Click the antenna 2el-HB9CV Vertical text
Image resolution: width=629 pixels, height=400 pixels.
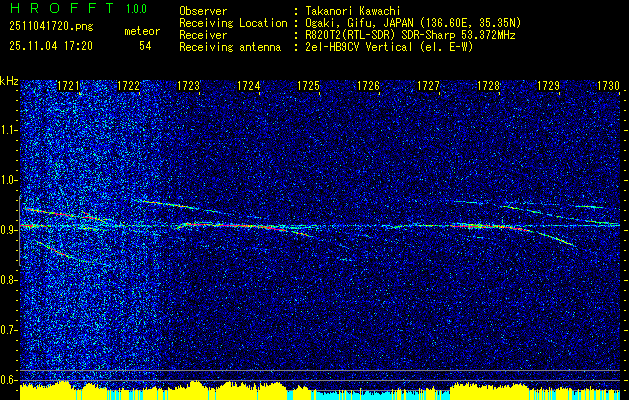coord(387,47)
